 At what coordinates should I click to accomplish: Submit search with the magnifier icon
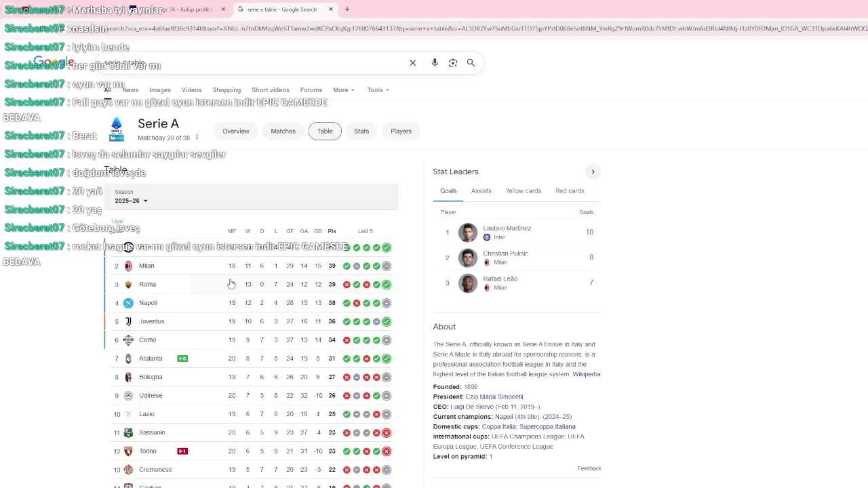(x=471, y=63)
